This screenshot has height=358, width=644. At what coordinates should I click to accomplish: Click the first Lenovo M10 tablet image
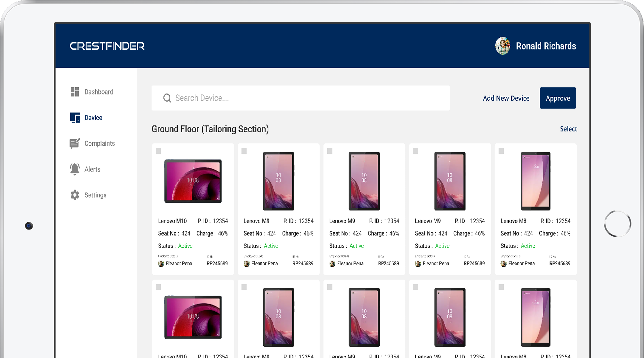pyautogui.click(x=193, y=181)
